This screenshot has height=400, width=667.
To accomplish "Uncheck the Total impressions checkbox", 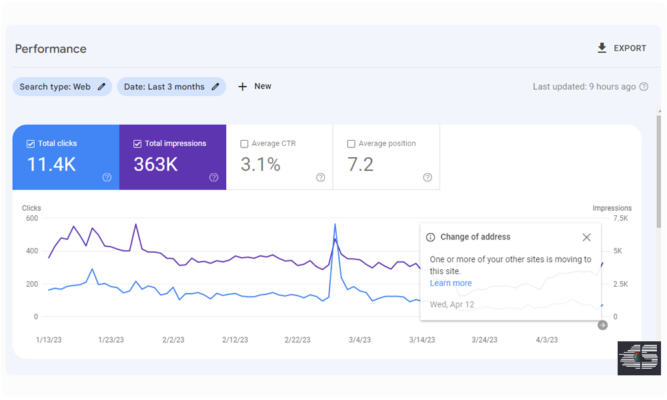I will 137,144.
